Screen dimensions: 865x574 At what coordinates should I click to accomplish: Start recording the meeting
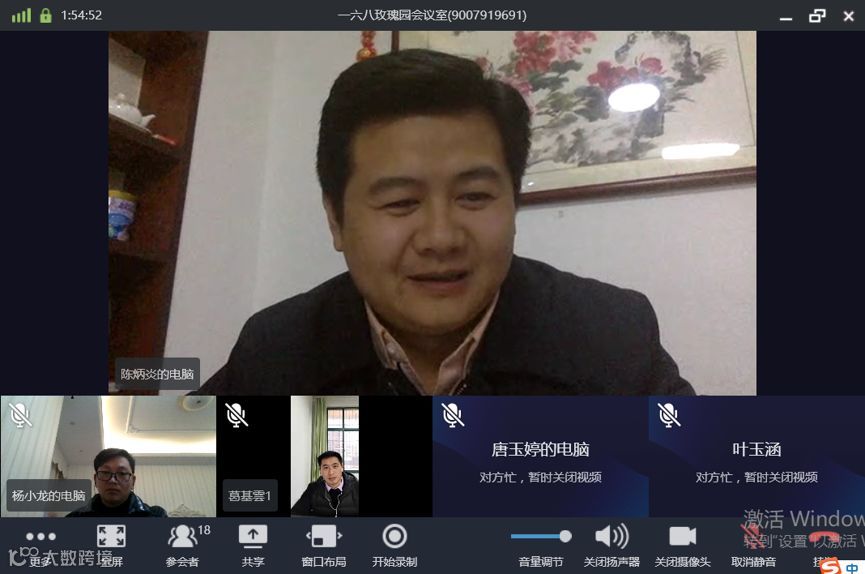point(394,536)
